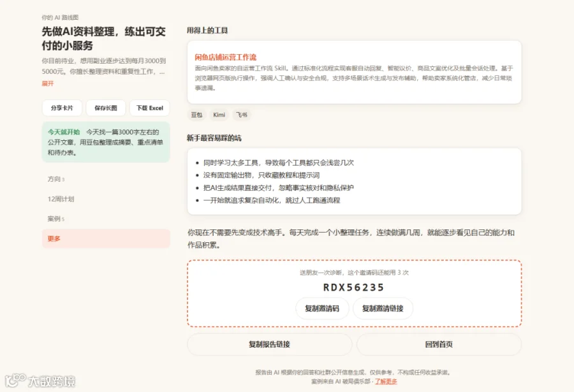Return home with 回到首页
Image resolution: width=574 pixels, height=392 pixels.
tap(439, 344)
